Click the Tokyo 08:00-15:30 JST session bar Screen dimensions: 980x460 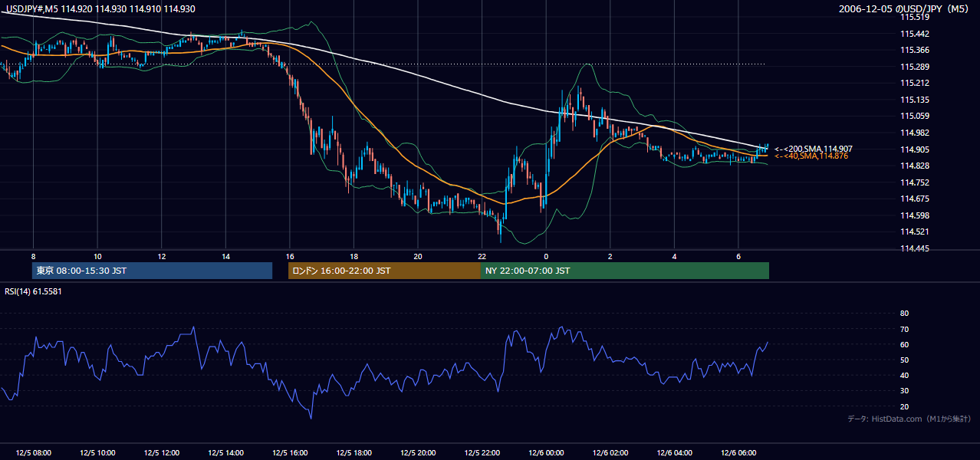coord(153,271)
